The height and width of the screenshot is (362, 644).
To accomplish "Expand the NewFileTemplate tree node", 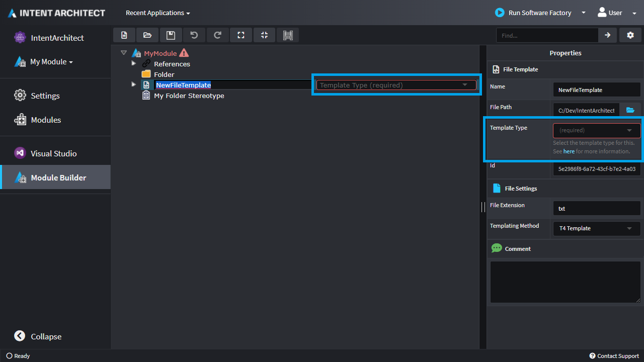I will click(x=134, y=84).
